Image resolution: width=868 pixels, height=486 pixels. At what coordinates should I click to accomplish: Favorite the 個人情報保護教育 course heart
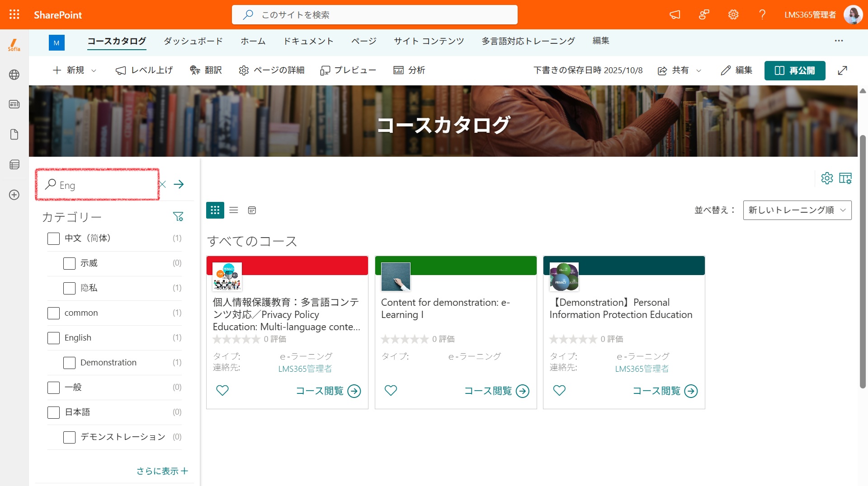(222, 390)
